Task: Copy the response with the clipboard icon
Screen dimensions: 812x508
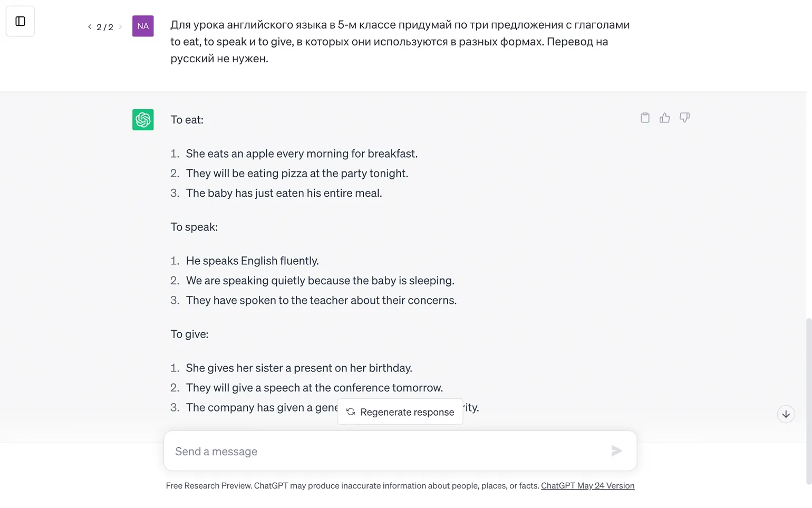Action: click(645, 118)
